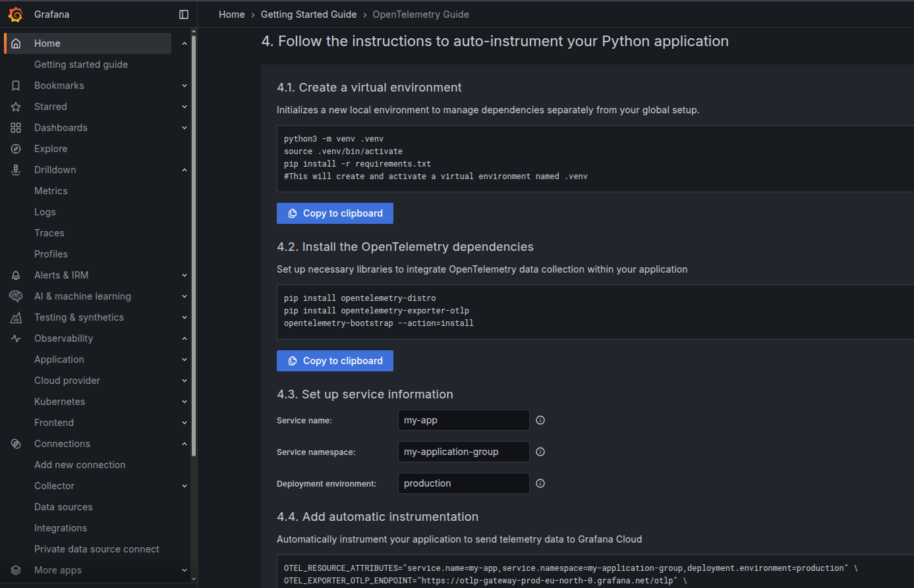Go to Home breadcrumb link
The height and width of the screenshot is (588, 914).
[232, 14]
